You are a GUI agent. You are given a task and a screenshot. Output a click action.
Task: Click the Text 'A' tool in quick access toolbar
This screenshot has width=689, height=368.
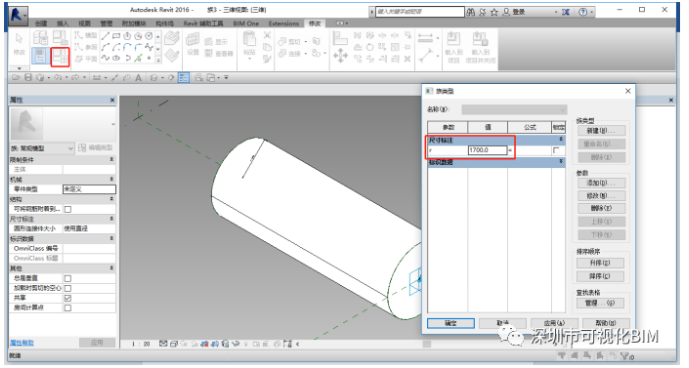(138, 78)
